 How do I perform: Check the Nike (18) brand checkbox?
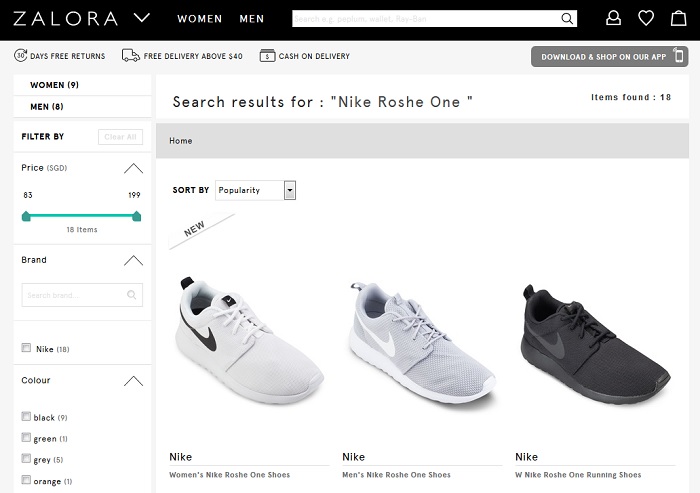pos(26,347)
